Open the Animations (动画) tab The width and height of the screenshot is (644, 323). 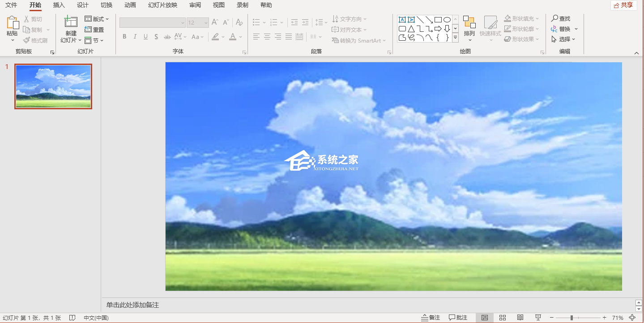[x=130, y=5]
